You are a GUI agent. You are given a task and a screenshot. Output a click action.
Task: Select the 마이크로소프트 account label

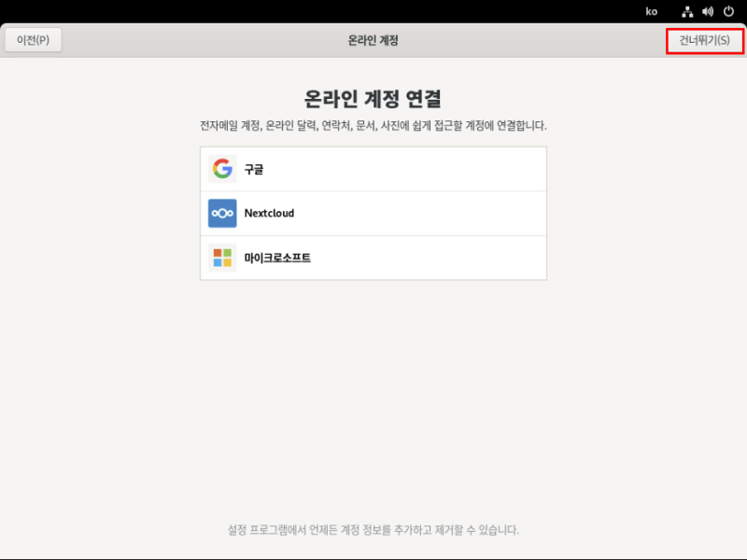[x=277, y=258]
